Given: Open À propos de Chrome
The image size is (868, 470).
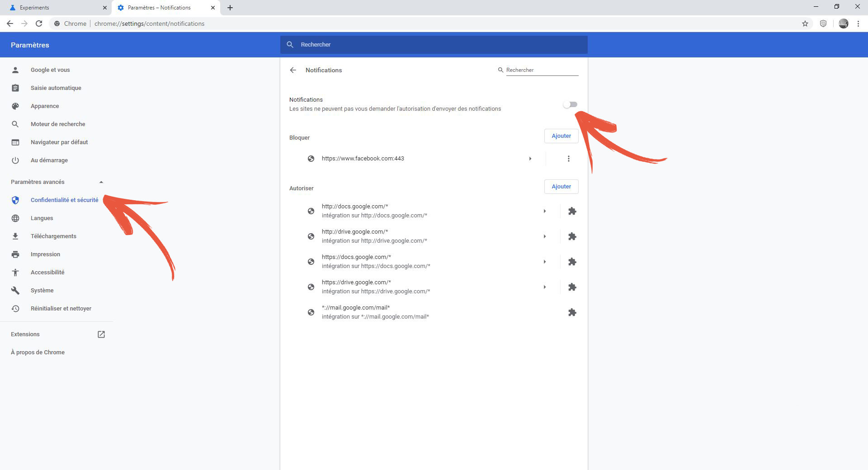Looking at the screenshot, I should (38, 352).
